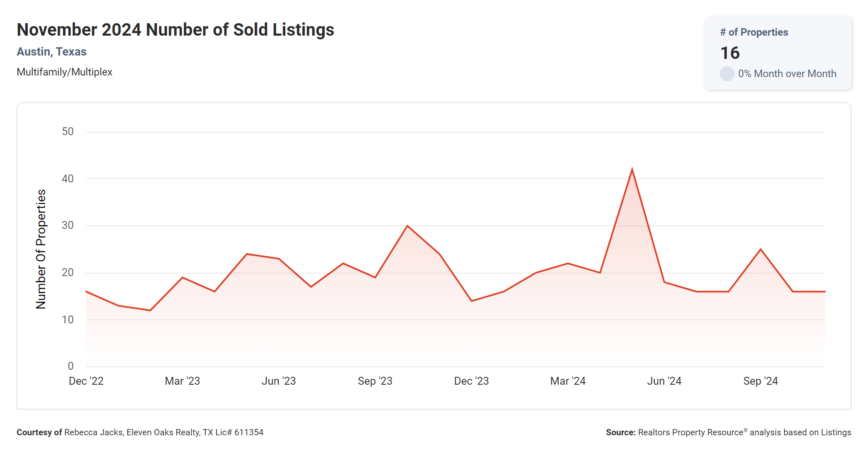Click the Austin, Texas location link
The height and width of the screenshot is (456, 868).
tap(51, 52)
